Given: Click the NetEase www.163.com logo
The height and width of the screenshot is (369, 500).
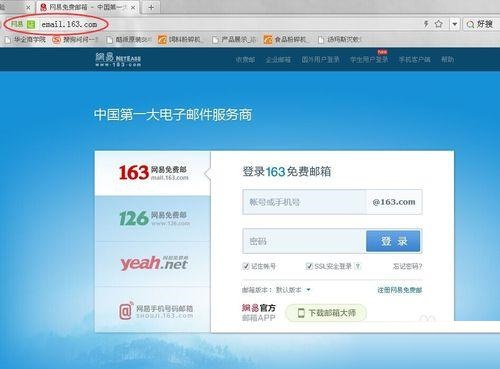Looking at the screenshot, I should coord(118,59).
